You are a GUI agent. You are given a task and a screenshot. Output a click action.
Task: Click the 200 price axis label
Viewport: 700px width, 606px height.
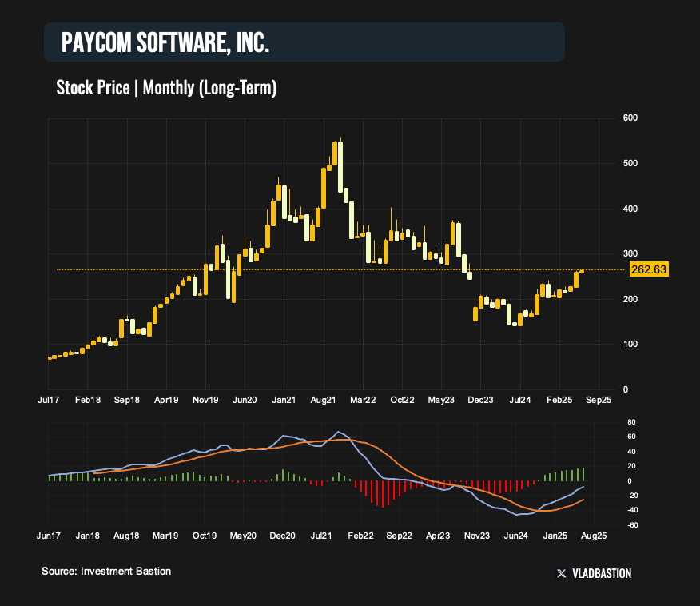(630, 299)
